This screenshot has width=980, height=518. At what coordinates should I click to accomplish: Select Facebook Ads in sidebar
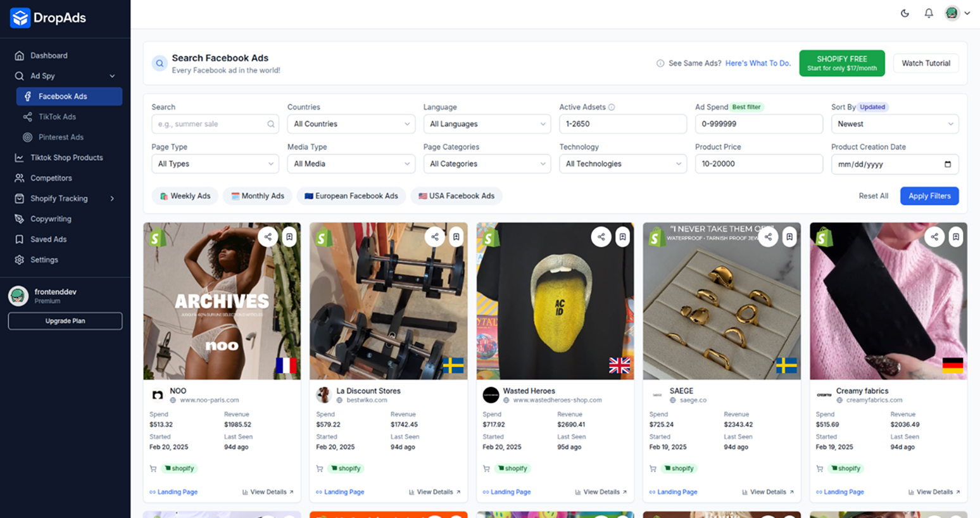69,96
